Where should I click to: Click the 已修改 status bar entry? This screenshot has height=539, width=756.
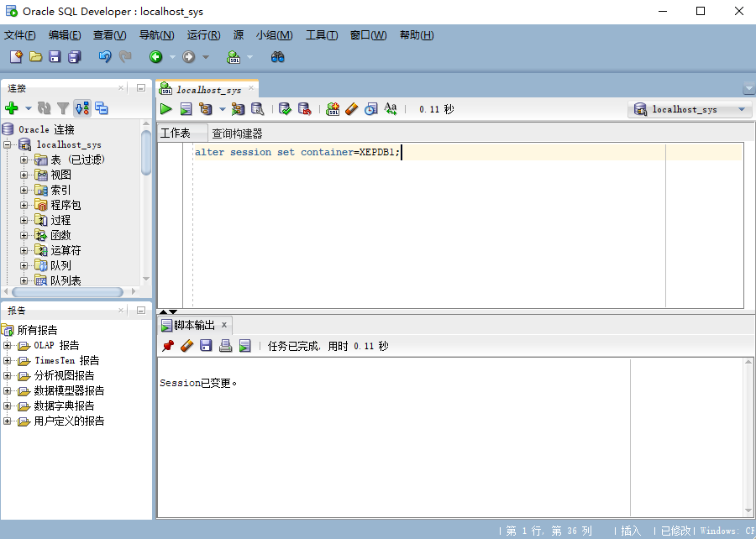point(675,531)
